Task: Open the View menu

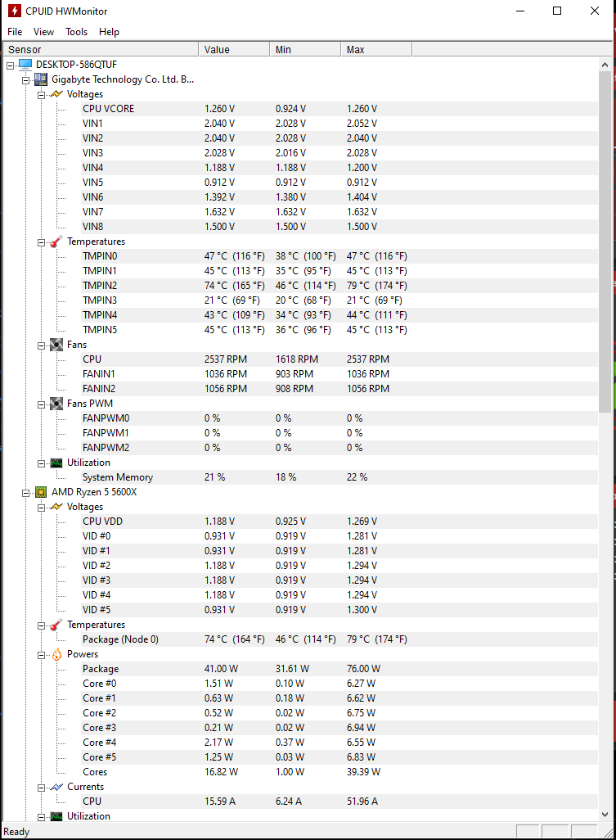Action: pos(43,32)
